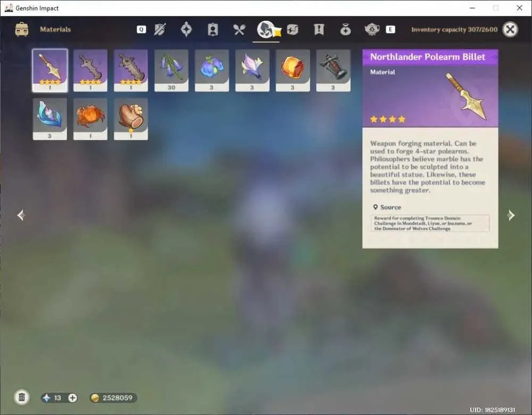The image size is (532, 415).
Task: Select the active Materials tab icon
Action: coord(265,29)
